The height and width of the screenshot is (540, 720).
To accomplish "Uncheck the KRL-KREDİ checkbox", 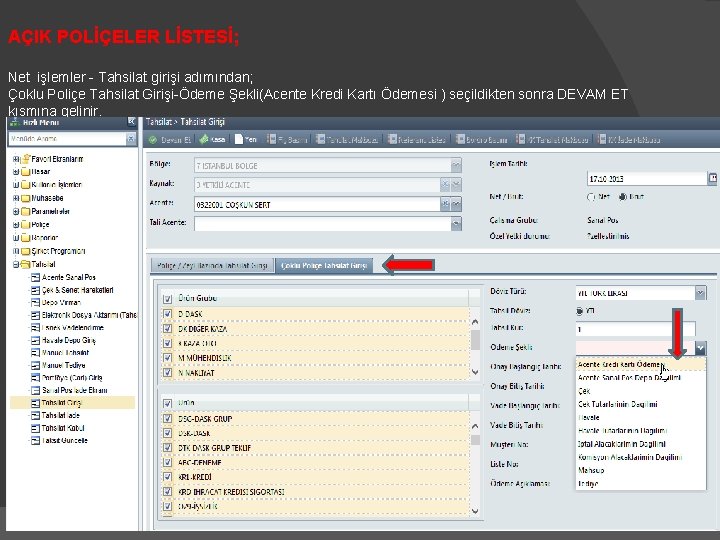I will (x=168, y=477).
